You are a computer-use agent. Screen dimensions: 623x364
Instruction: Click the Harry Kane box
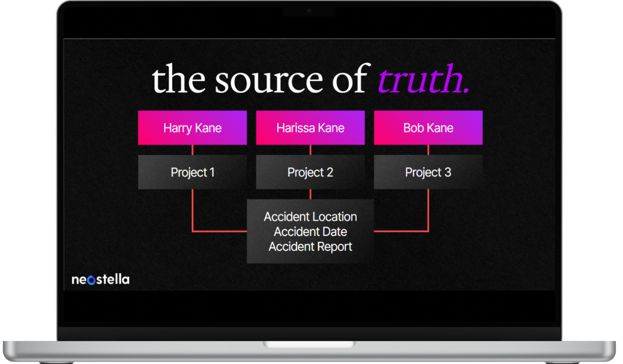click(x=192, y=128)
